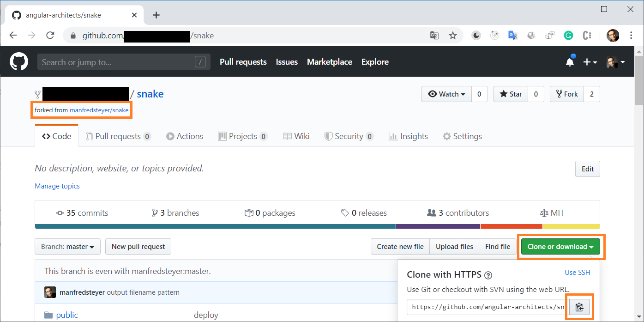The height and width of the screenshot is (322, 644).
Task: Click the public folder icon
Action: [x=48, y=315]
